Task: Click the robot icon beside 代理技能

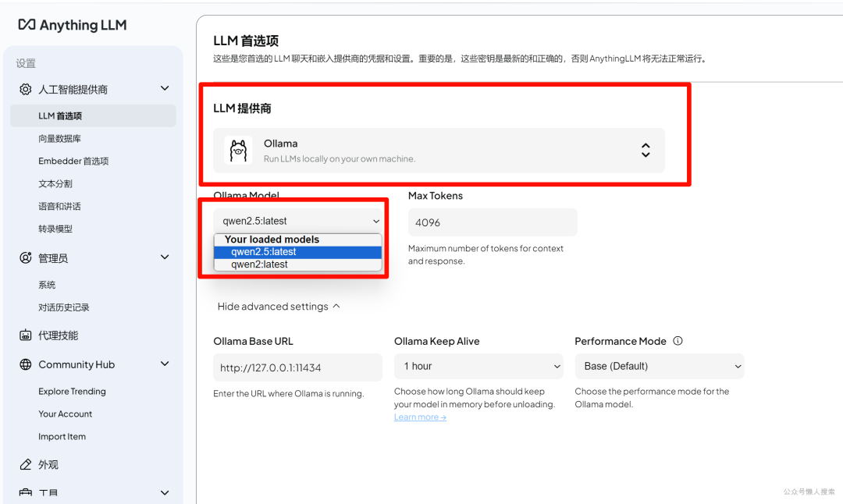Action: click(x=25, y=335)
